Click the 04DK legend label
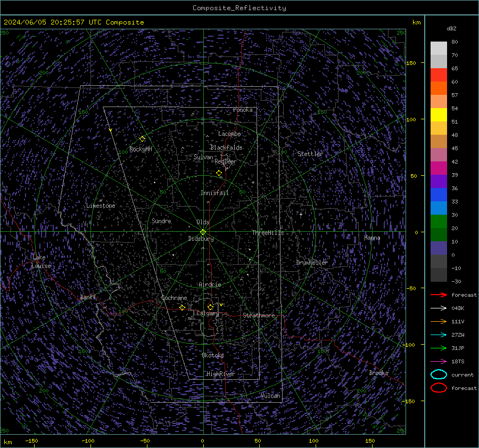Image resolution: width=479 pixels, height=448 pixels. click(458, 308)
